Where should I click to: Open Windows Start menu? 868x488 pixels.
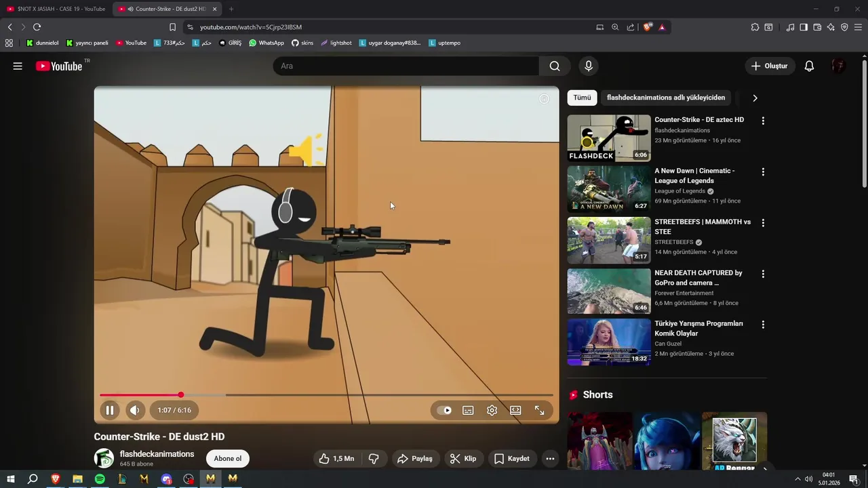pos(10,479)
